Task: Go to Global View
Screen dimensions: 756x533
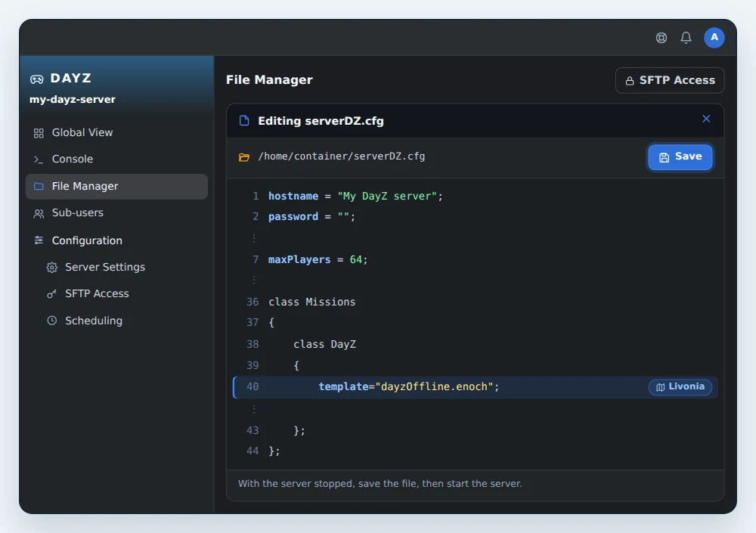Action: tap(116, 132)
